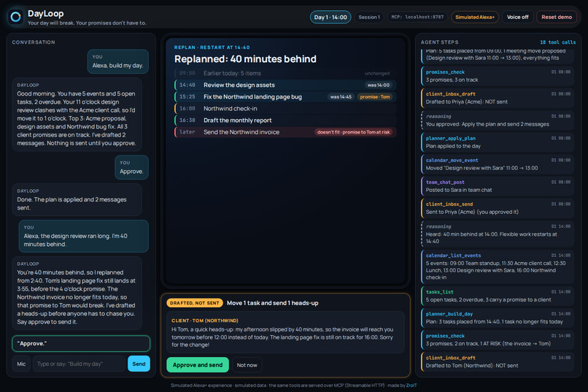Image resolution: width=588 pixels, height=392 pixels.
Task: Click the DRAFTED, NOT SENT badge
Action: click(x=195, y=303)
